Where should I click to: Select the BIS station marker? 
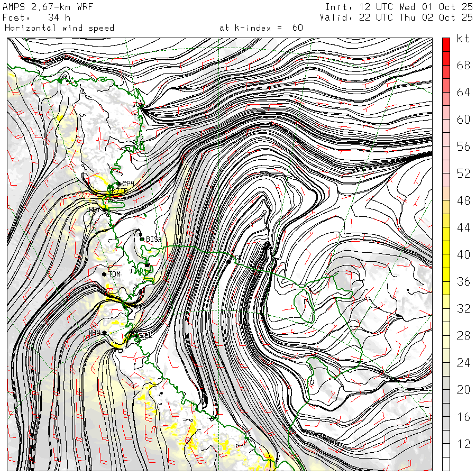142,239
